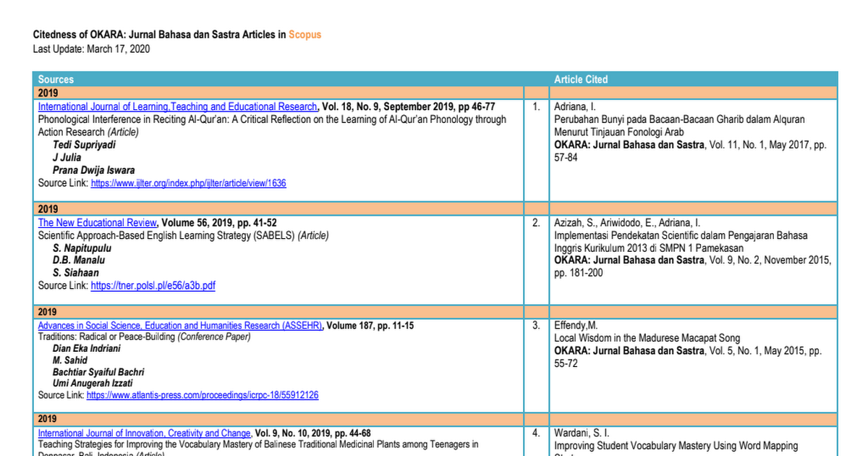Click author name 'Dian Eka Indriani'

pyautogui.click(x=87, y=348)
